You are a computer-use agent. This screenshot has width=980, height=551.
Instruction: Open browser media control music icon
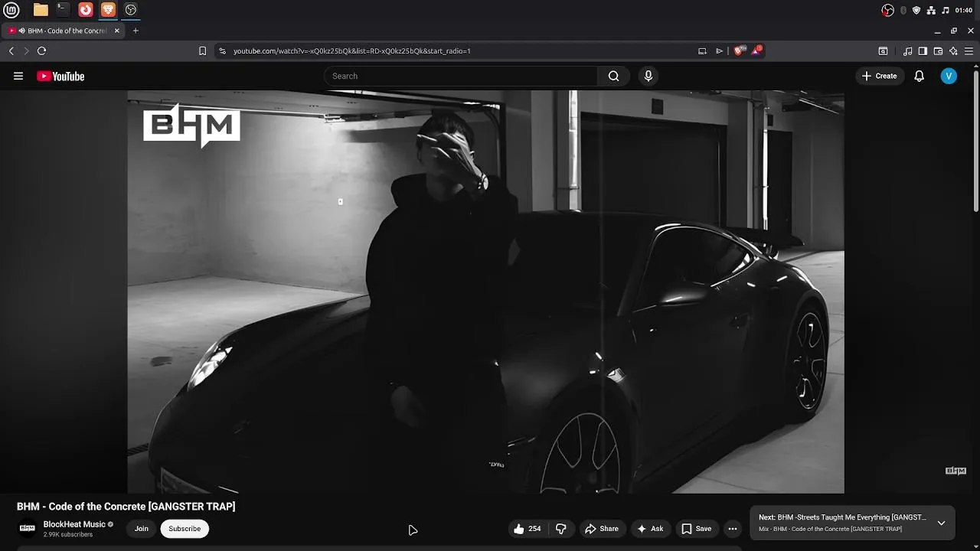(x=908, y=51)
